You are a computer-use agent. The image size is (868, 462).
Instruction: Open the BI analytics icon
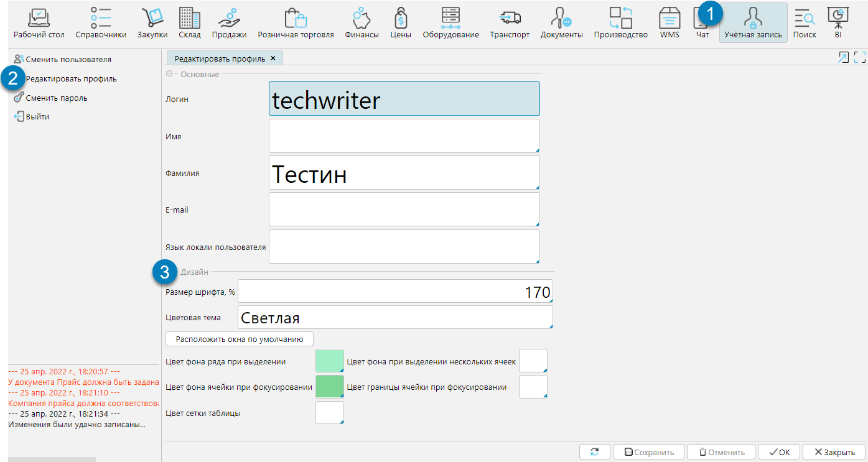838,22
